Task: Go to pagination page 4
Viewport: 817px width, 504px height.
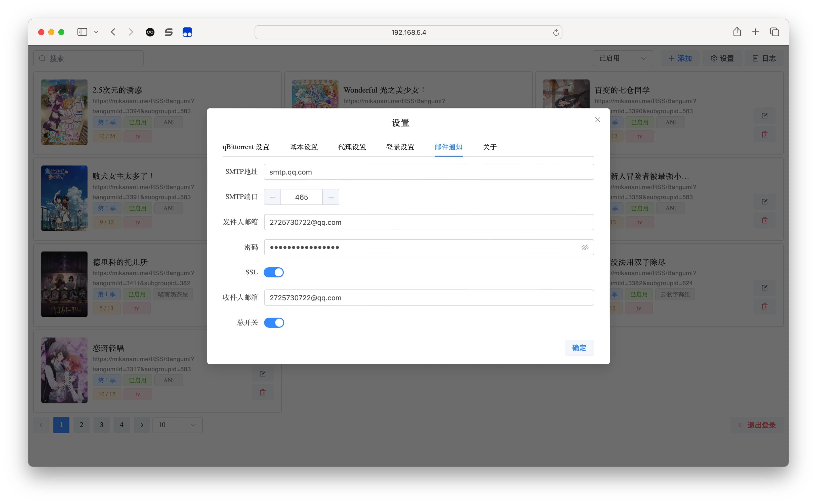Action: coord(121,425)
